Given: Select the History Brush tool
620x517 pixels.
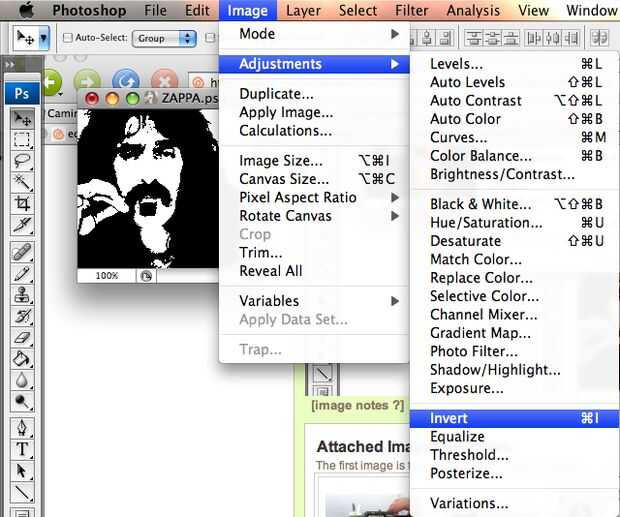Looking at the screenshot, I should [x=22, y=316].
